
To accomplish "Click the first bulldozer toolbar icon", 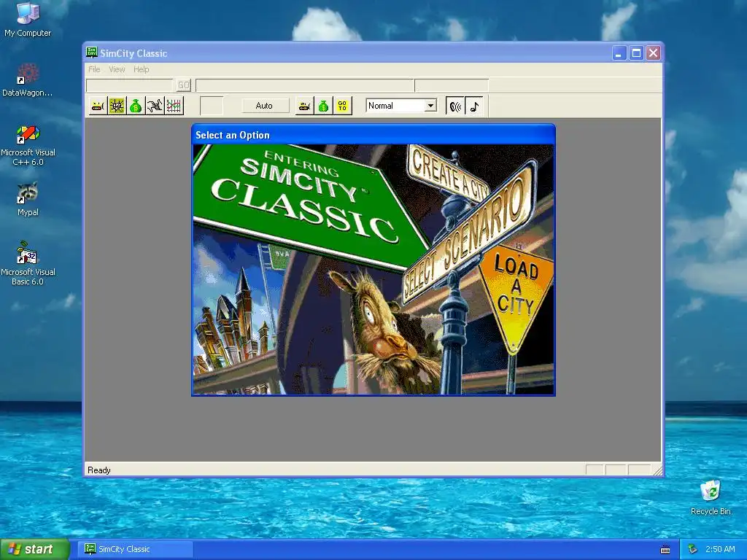I will (98, 106).
